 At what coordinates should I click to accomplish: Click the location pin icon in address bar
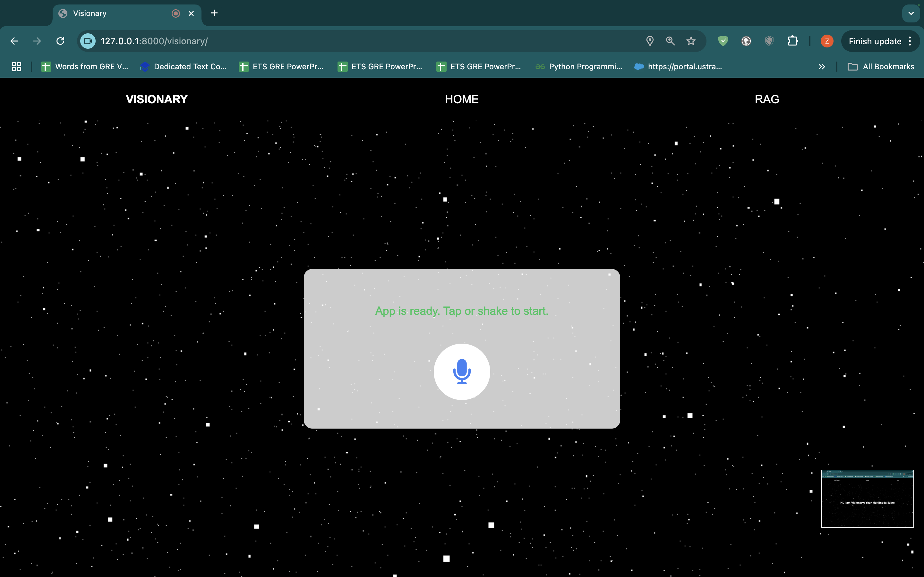[x=649, y=41]
